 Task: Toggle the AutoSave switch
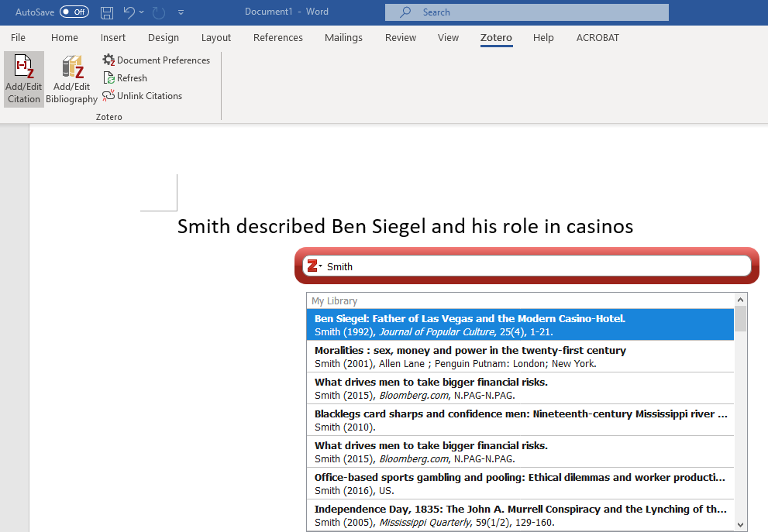click(x=74, y=12)
